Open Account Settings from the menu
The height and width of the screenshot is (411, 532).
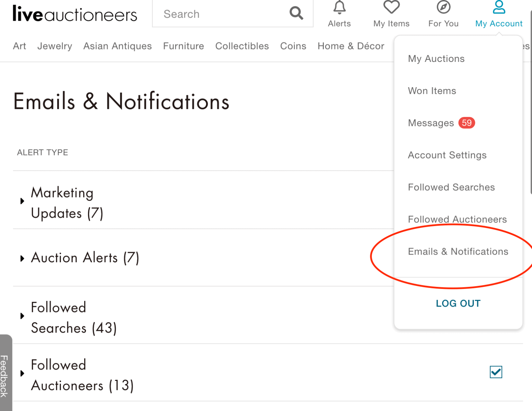(447, 155)
